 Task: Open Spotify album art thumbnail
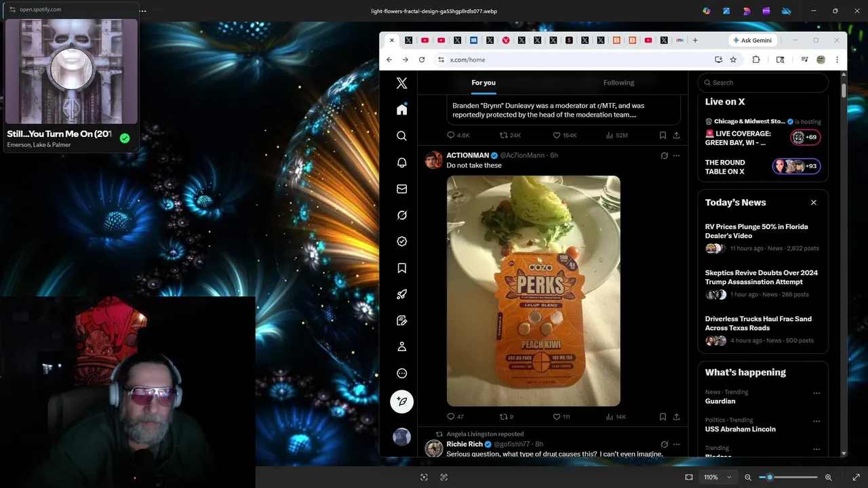71,72
